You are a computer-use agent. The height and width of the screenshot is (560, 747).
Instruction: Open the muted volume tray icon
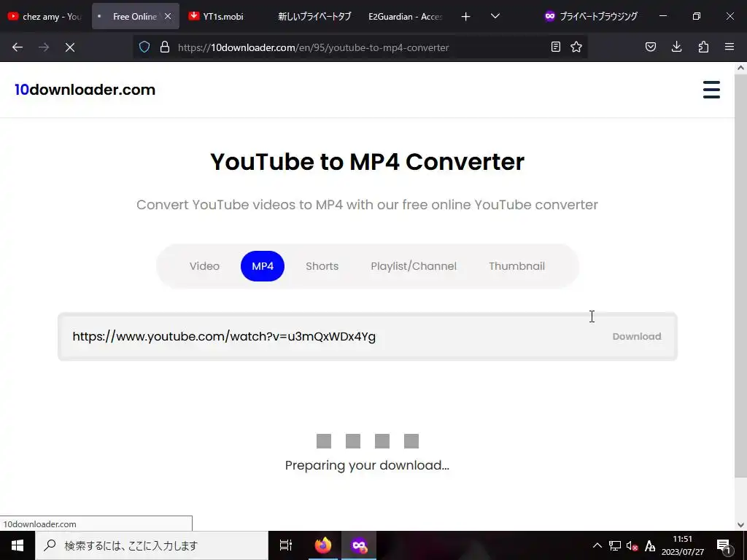click(x=632, y=545)
